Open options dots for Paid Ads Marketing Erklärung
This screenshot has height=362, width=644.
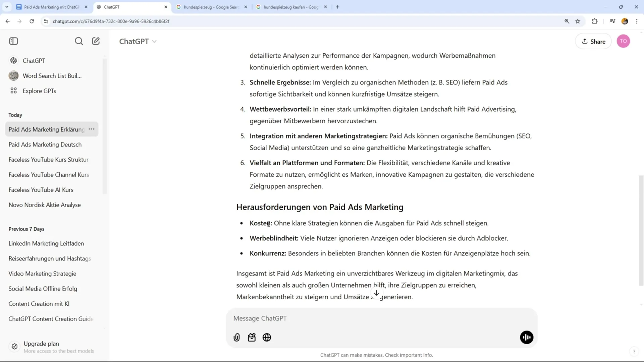[92, 129]
